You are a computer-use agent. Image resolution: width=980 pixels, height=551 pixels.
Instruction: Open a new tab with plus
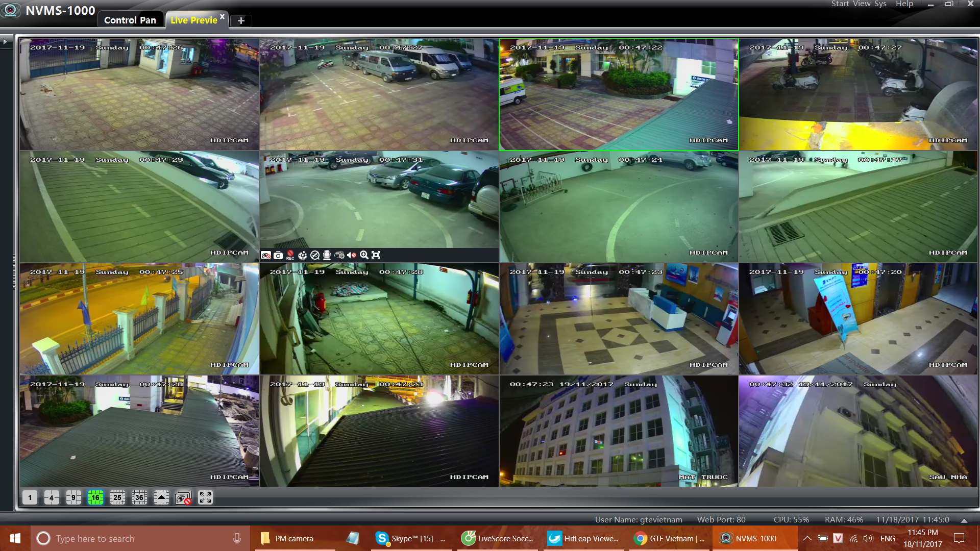(x=241, y=20)
